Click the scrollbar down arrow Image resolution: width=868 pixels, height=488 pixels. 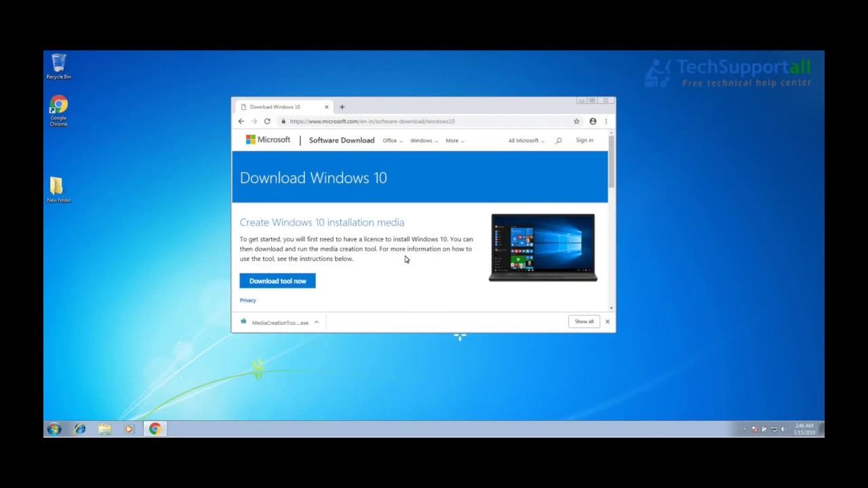[611, 308]
